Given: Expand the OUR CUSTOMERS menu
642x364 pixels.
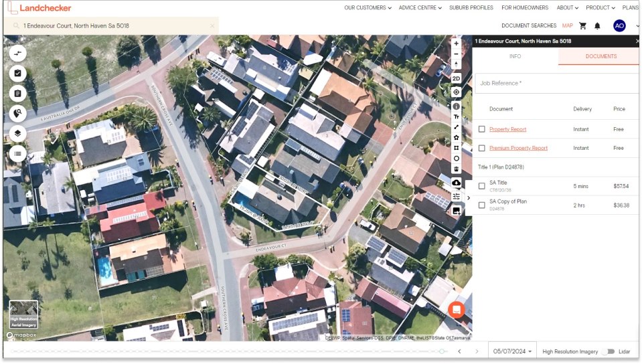Looking at the screenshot, I should point(368,8).
